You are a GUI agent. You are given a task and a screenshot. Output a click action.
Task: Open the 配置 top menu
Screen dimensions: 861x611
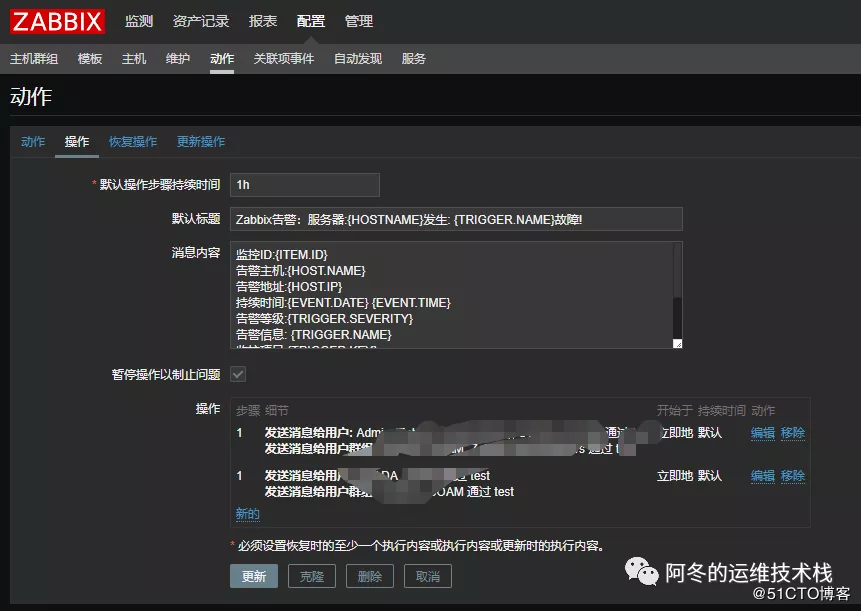tap(311, 21)
